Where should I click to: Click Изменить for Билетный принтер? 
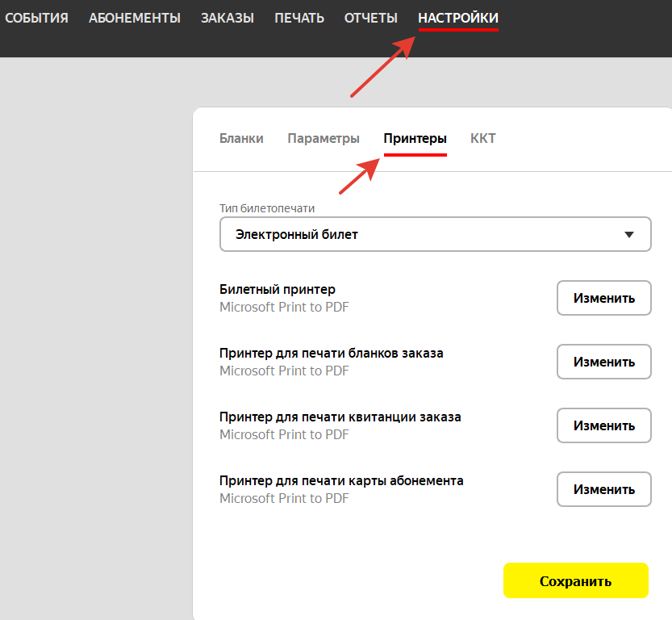point(604,298)
